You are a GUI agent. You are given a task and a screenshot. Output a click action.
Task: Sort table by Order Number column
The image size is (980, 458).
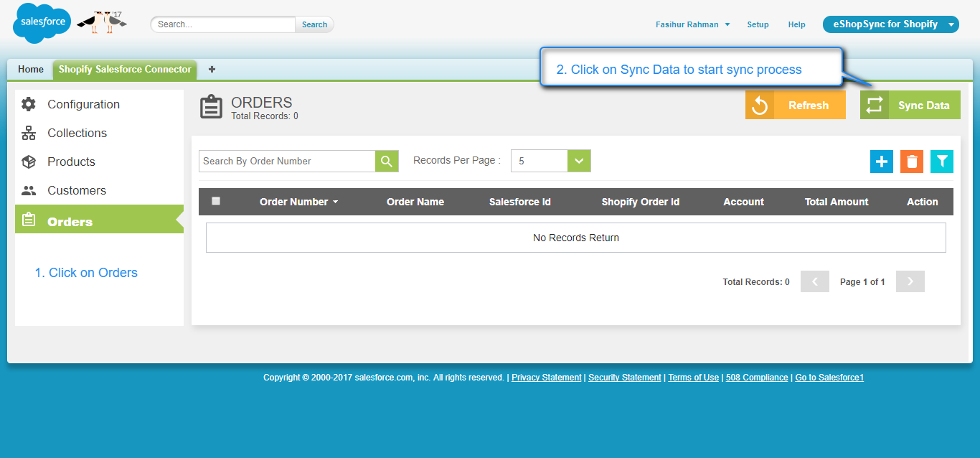[x=298, y=202]
